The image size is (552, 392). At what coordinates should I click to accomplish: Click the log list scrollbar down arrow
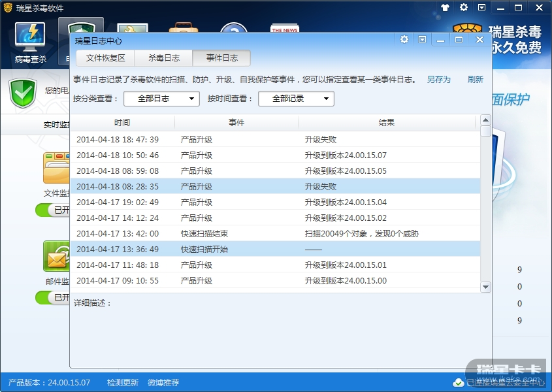[x=485, y=287]
